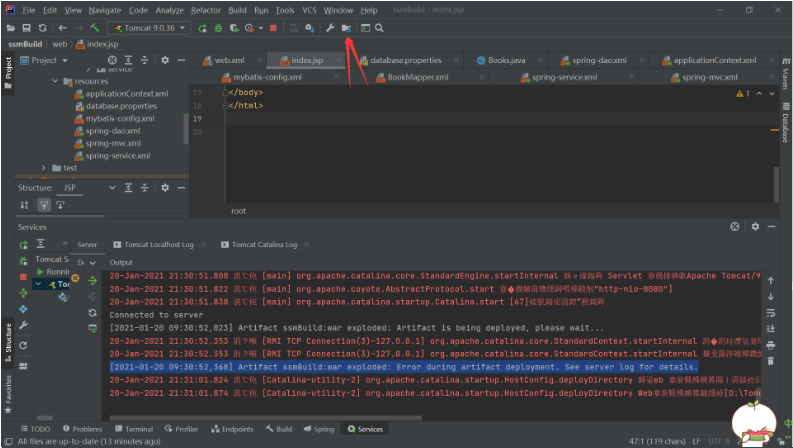Open the Navigate menu
This screenshot has height=448, width=793.
(x=105, y=10)
